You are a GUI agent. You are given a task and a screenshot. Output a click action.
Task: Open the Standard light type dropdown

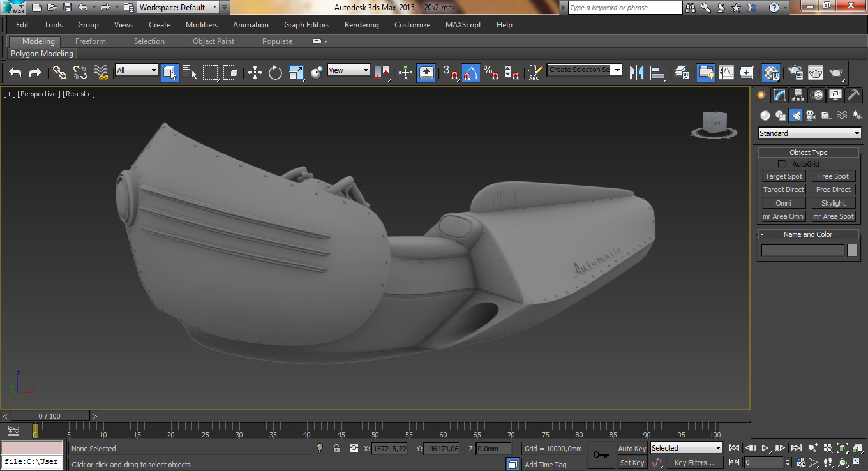coord(809,133)
